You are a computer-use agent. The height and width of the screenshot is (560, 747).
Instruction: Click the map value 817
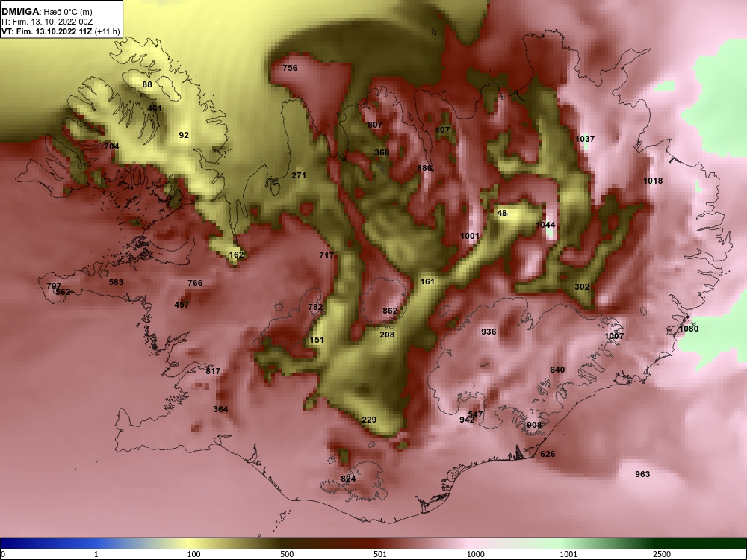(213, 371)
